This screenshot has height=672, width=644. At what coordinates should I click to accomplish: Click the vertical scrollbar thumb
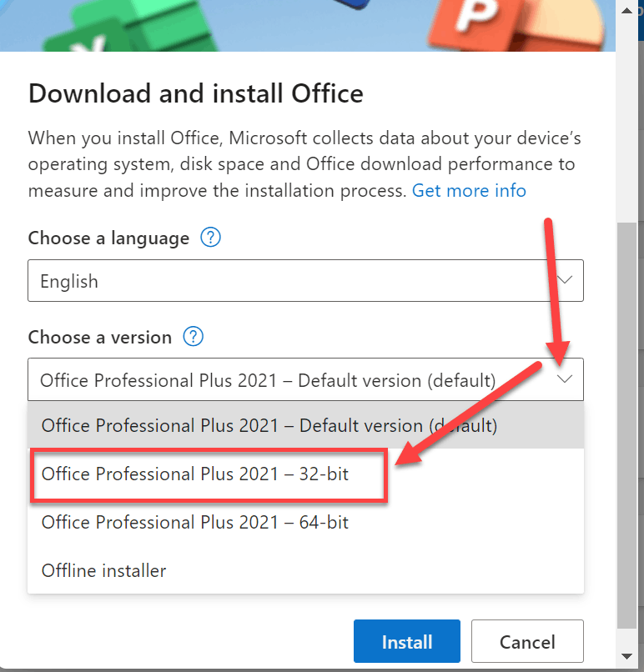click(x=626, y=425)
